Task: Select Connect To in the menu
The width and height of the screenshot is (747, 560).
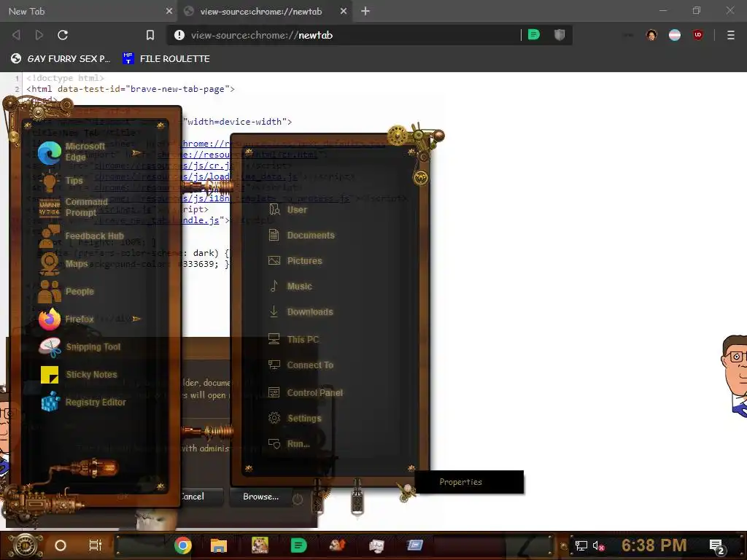Action: [301, 365]
